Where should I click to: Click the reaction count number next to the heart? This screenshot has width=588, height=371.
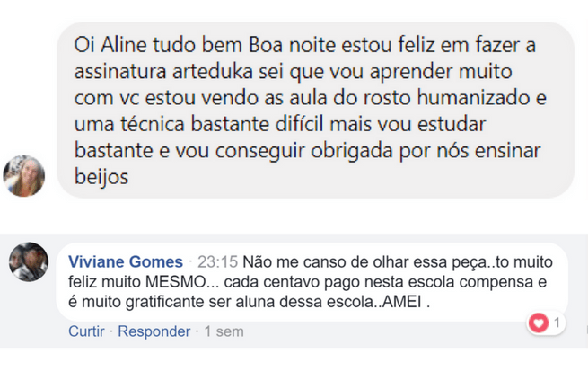(556, 323)
